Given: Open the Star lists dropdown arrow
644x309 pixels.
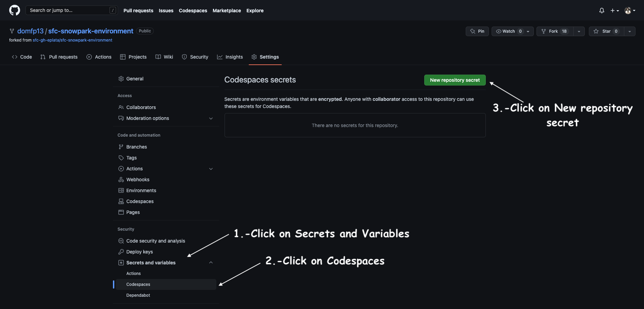Looking at the screenshot, I should tap(630, 31).
